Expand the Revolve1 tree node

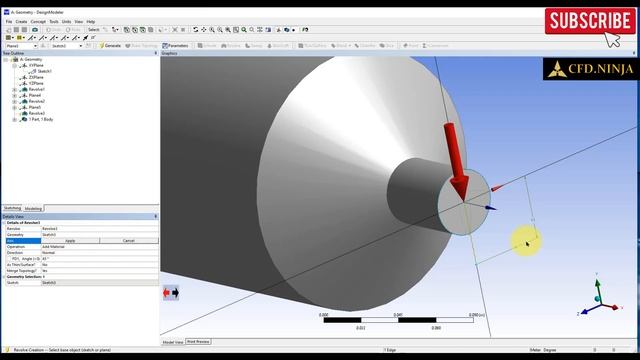point(15,89)
